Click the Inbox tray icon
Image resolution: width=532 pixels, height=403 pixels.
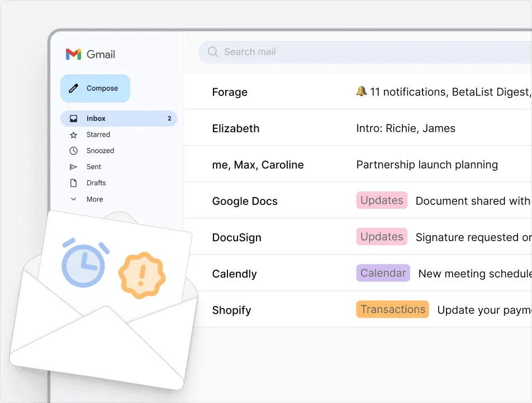73,119
